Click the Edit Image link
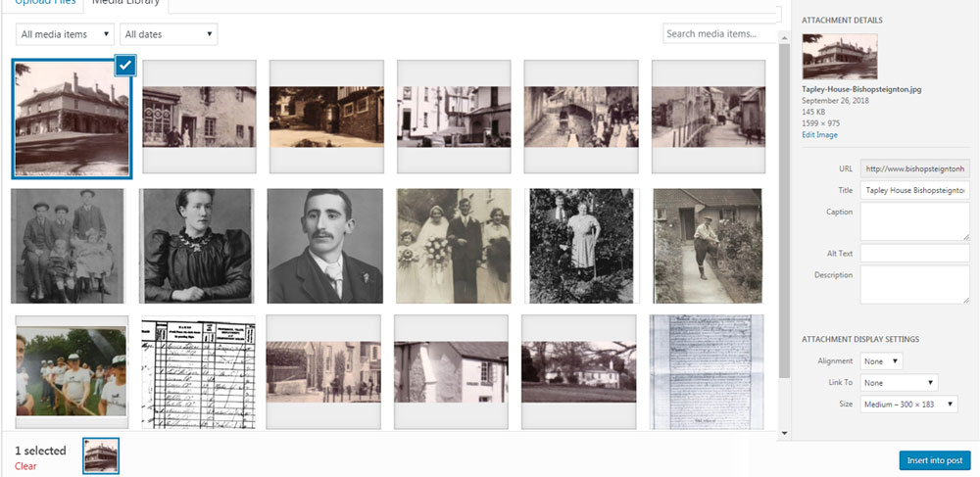The width and height of the screenshot is (980, 477). tap(819, 135)
